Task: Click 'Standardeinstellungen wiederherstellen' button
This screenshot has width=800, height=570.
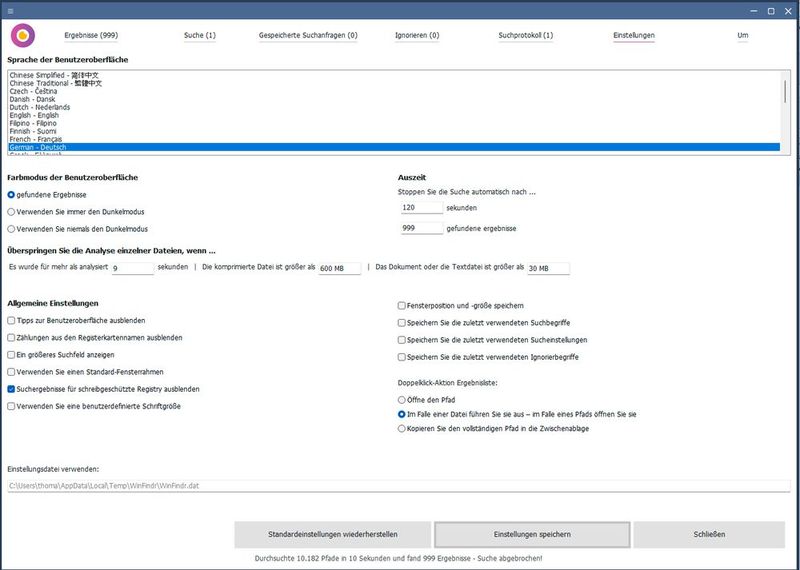Action: (x=333, y=535)
